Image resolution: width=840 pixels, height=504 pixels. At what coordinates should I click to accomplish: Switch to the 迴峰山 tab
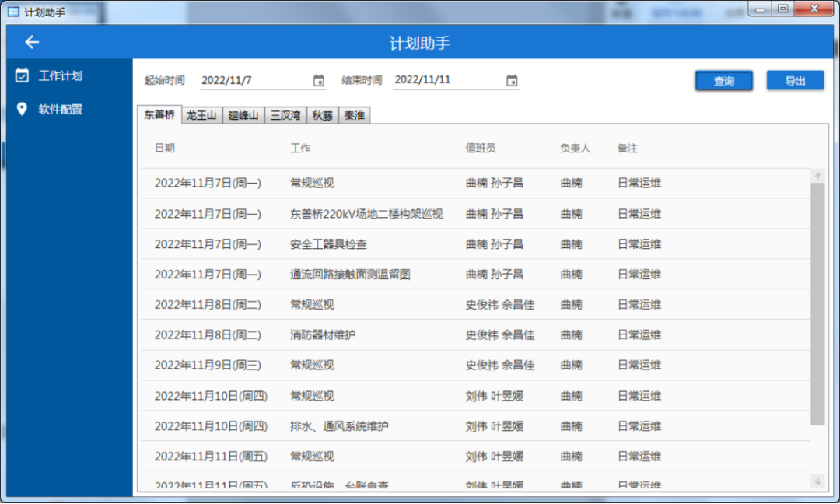click(x=243, y=116)
